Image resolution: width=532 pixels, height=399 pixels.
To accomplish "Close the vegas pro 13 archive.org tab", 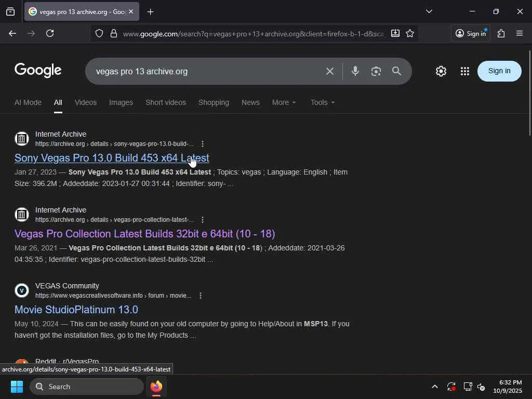I will click(131, 11).
